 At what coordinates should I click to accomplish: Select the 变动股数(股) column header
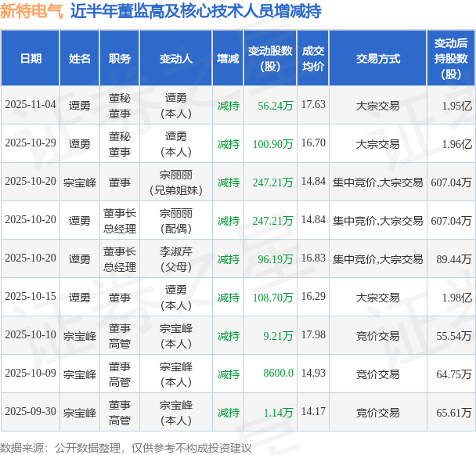click(270, 58)
